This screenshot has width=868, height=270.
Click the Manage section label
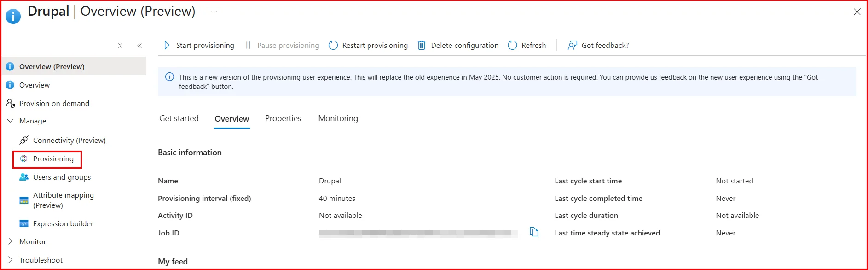[33, 121]
